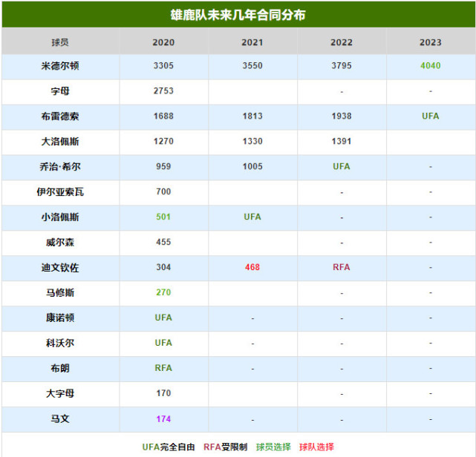Click RFA in the 迪文钦佐 row
476x457 pixels.
tap(342, 267)
